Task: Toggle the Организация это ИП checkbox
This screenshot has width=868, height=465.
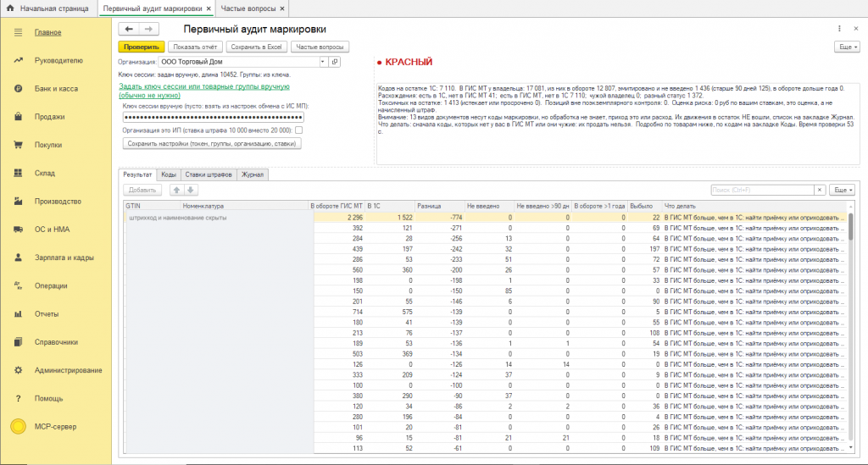Action: (x=299, y=130)
